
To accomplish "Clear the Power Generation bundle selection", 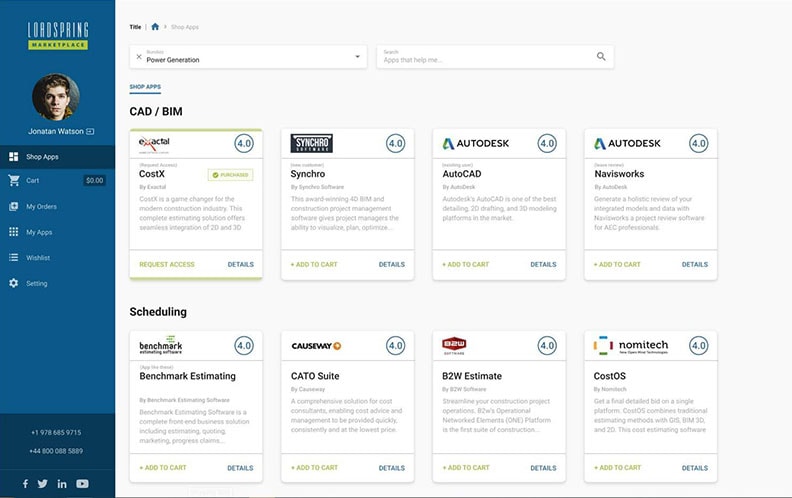I will 139,57.
